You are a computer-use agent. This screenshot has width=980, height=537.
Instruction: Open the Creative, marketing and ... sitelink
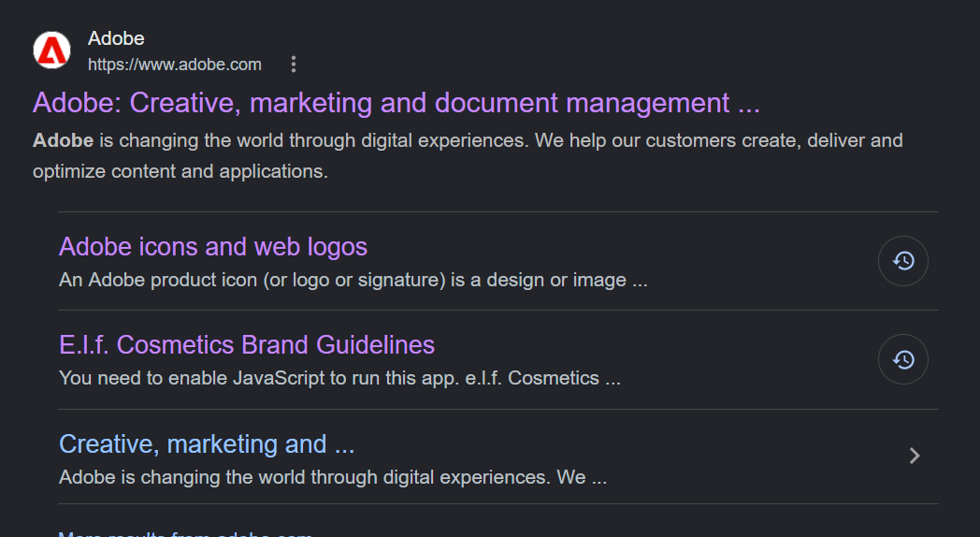[207, 443]
